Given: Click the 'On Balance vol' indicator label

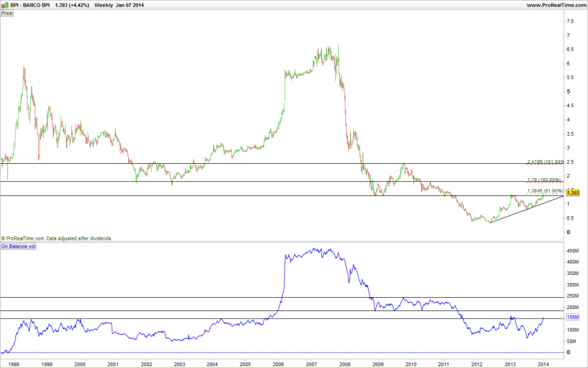Looking at the screenshot, I should 19,246.
